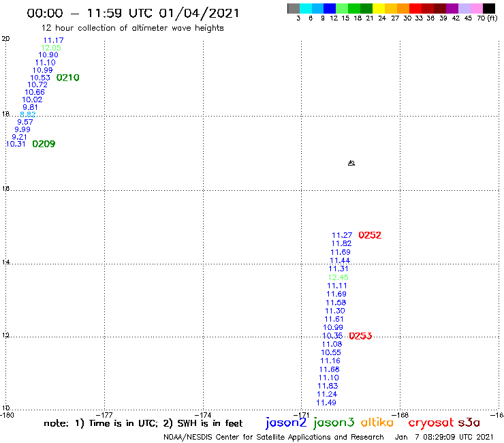Select the wave height reading 11.24

(x=327, y=394)
